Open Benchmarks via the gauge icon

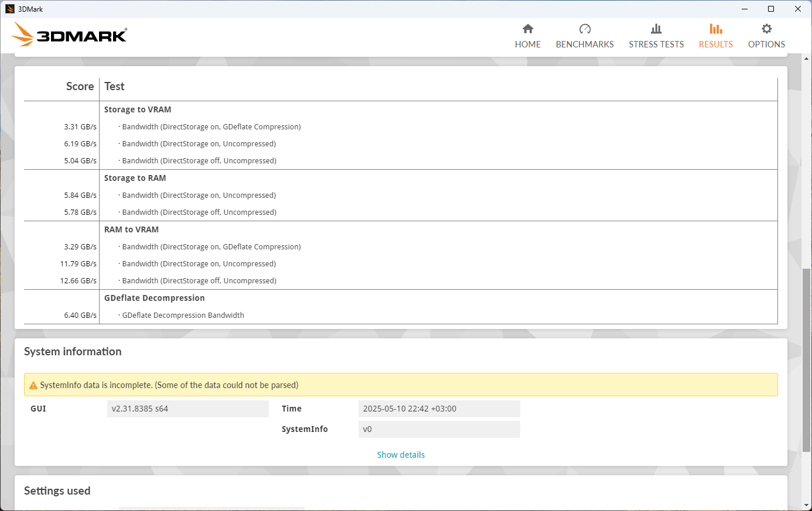pyautogui.click(x=585, y=29)
